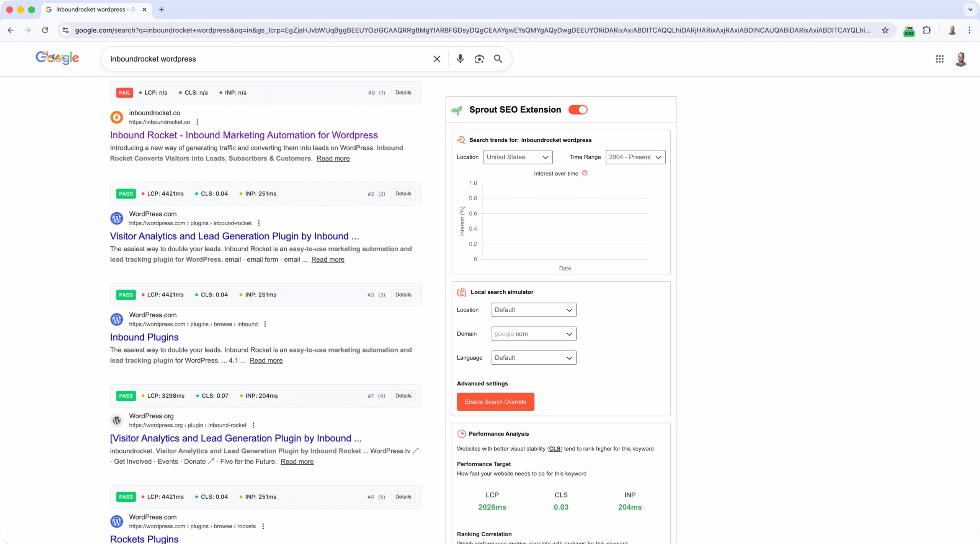Open the trends Location dropdown showing United States
Screen dimensions: 980x544
(x=518, y=157)
